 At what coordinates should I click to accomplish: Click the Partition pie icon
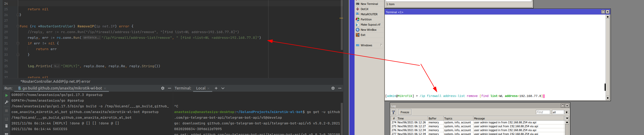pyautogui.click(x=358, y=19)
